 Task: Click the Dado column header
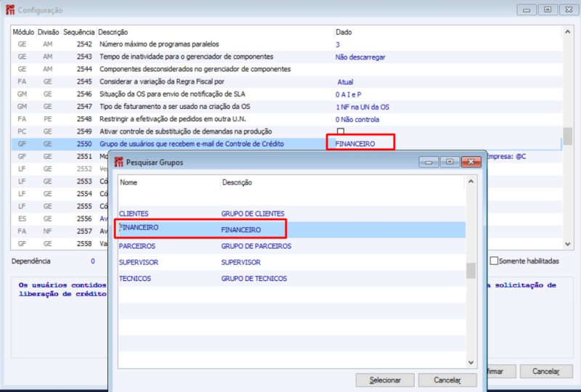click(x=344, y=32)
